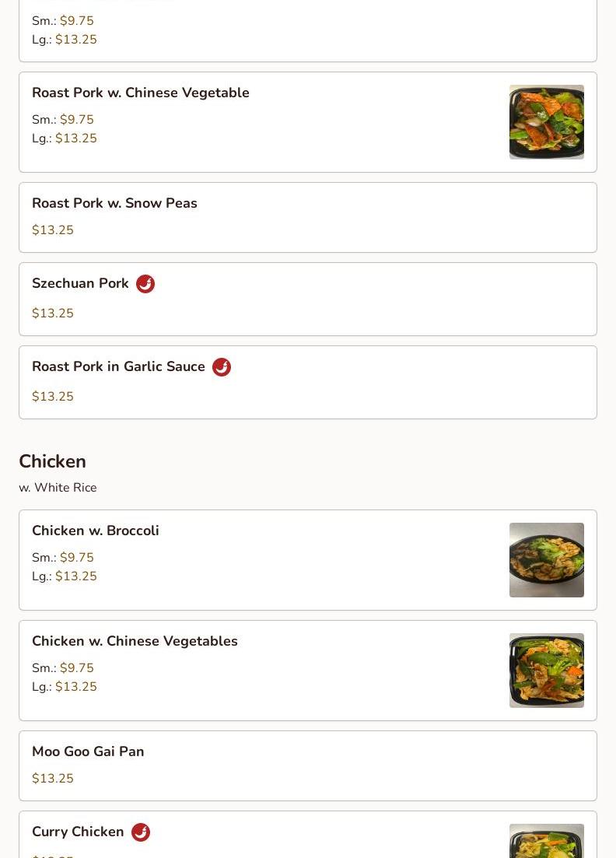
Task: Click the spicy pepper icon beside Roast Pork in Garlic Sauce
Action: tap(222, 367)
